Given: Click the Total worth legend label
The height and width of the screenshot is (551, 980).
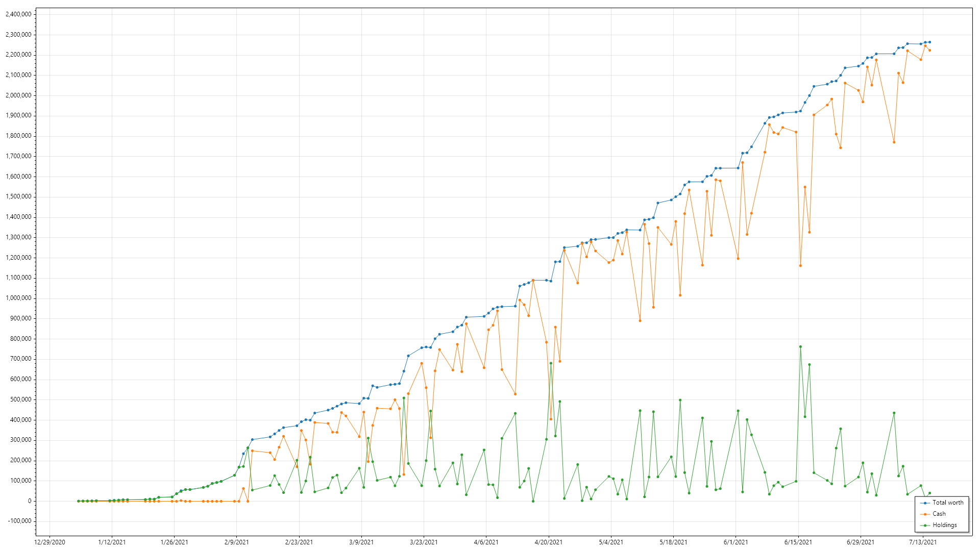Looking at the screenshot, I should point(948,503).
